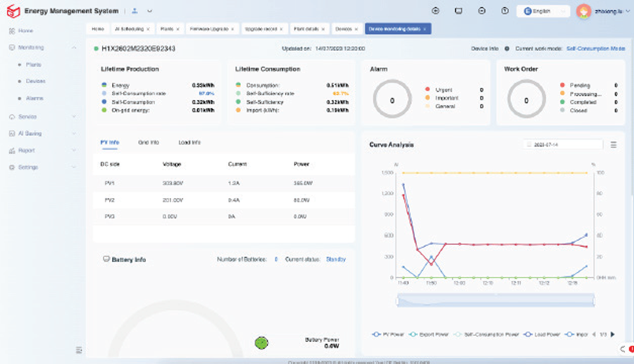The height and width of the screenshot is (364, 634).
Task: Toggle the PV Power legend series
Action: pos(388,334)
